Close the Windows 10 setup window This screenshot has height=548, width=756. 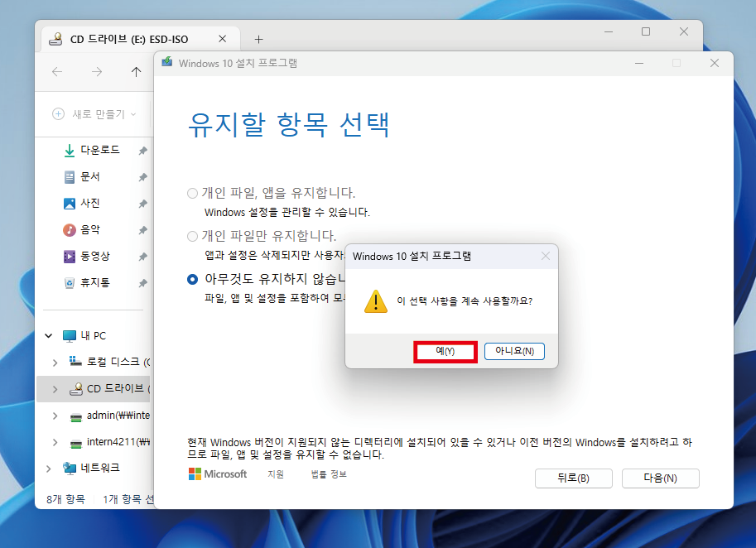pyautogui.click(x=715, y=63)
